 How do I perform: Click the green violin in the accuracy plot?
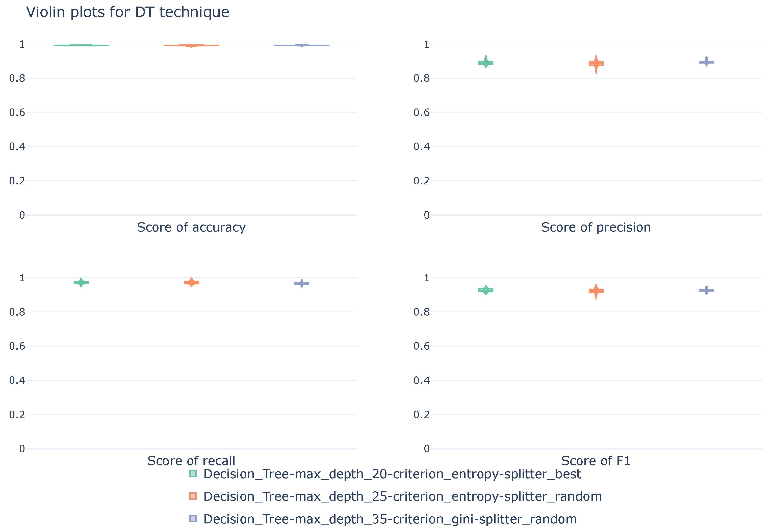81,45
